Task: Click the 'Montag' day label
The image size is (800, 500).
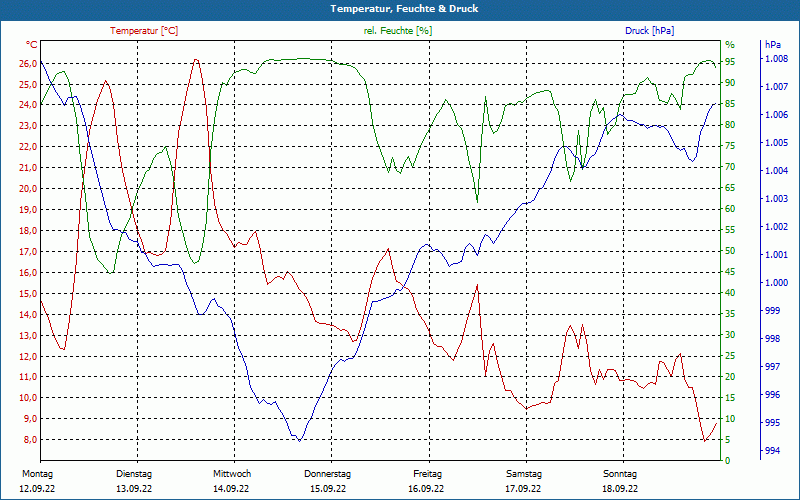Action: click(37, 474)
